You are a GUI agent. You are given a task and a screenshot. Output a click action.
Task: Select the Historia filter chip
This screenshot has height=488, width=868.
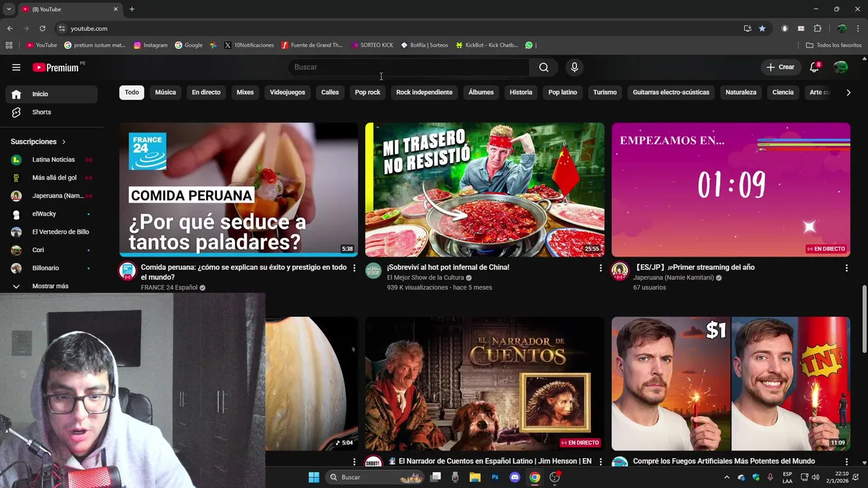[x=521, y=92]
